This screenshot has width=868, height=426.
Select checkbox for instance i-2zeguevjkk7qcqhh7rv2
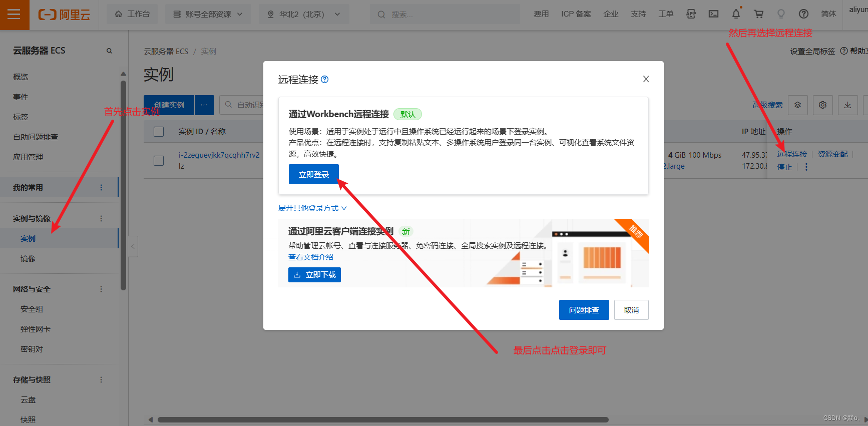159,161
